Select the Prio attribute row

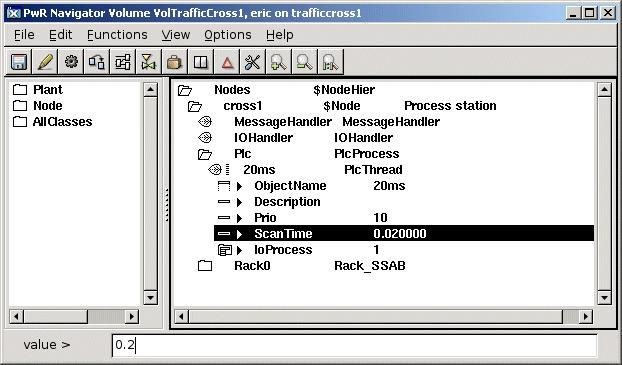click(404, 218)
